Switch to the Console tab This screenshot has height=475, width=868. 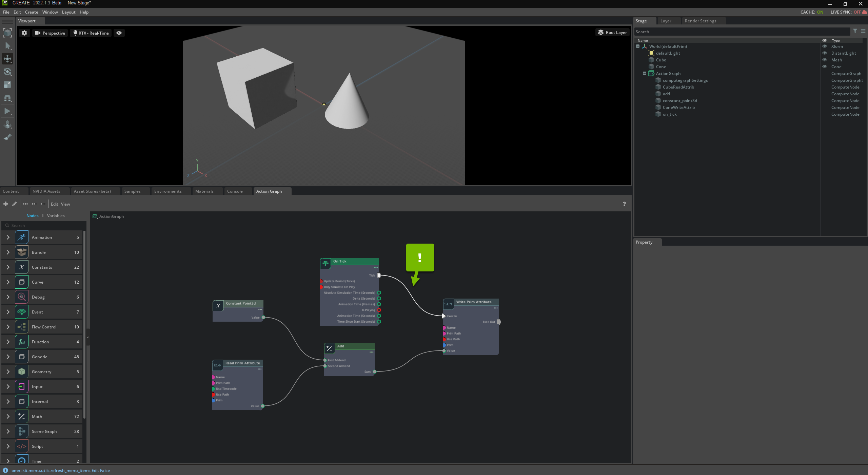click(x=235, y=191)
